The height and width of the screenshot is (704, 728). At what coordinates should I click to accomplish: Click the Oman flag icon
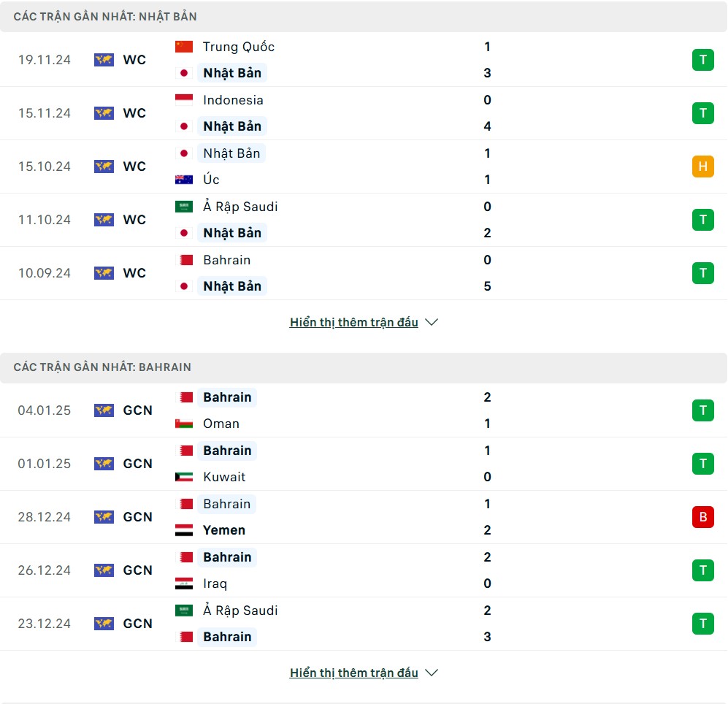coord(184,424)
